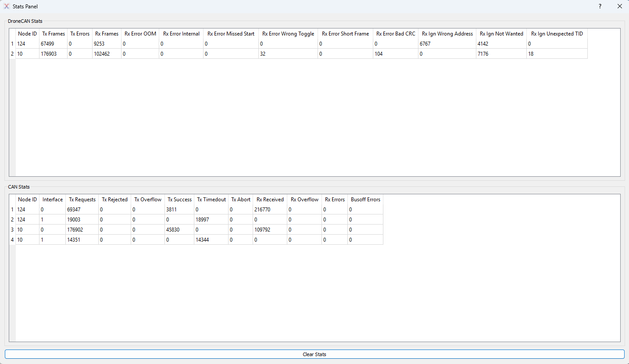Select row 2 header in DroneCAN Stats

coord(12,54)
